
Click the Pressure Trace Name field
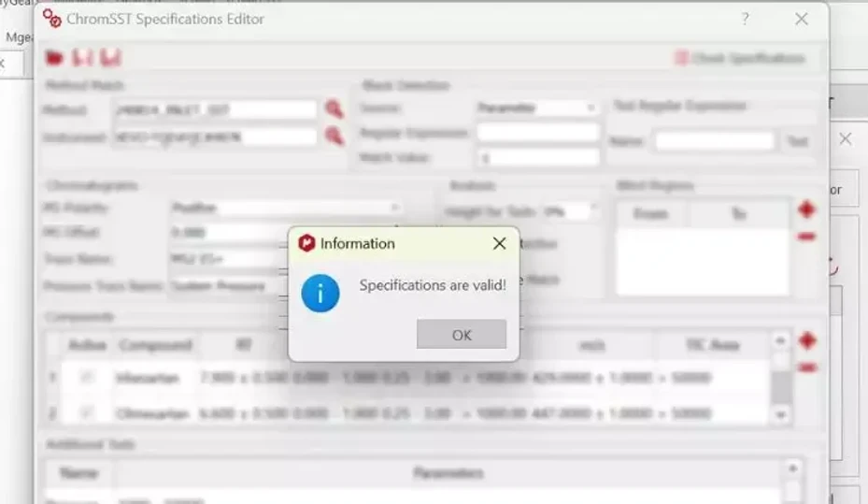(228, 286)
